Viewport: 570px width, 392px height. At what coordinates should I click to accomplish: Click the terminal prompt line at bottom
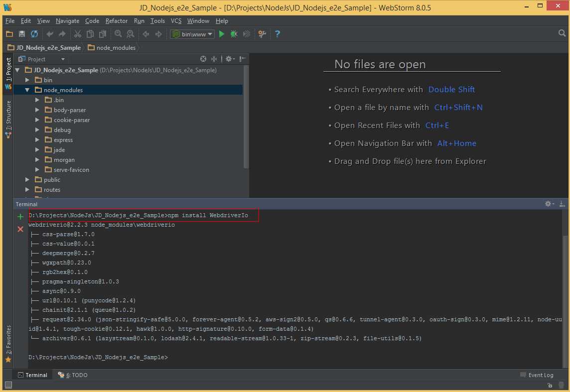pyautogui.click(x=98, y=358)
